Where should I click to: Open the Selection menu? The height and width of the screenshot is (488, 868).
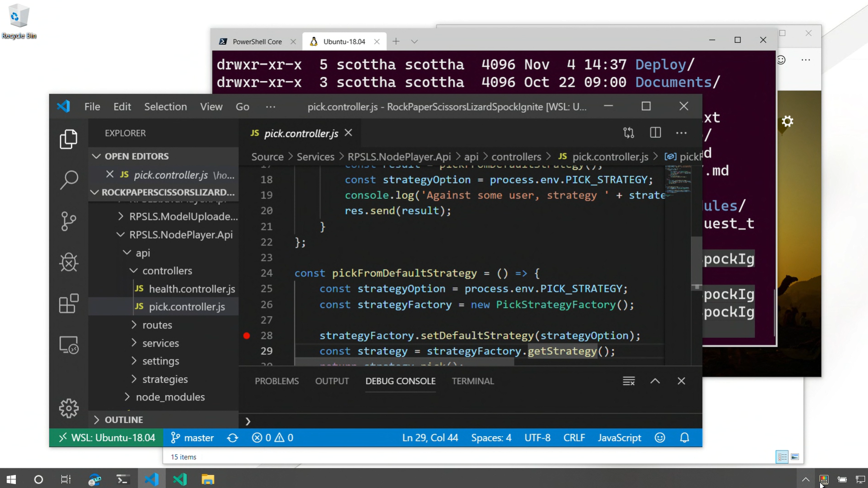point(166,107)
